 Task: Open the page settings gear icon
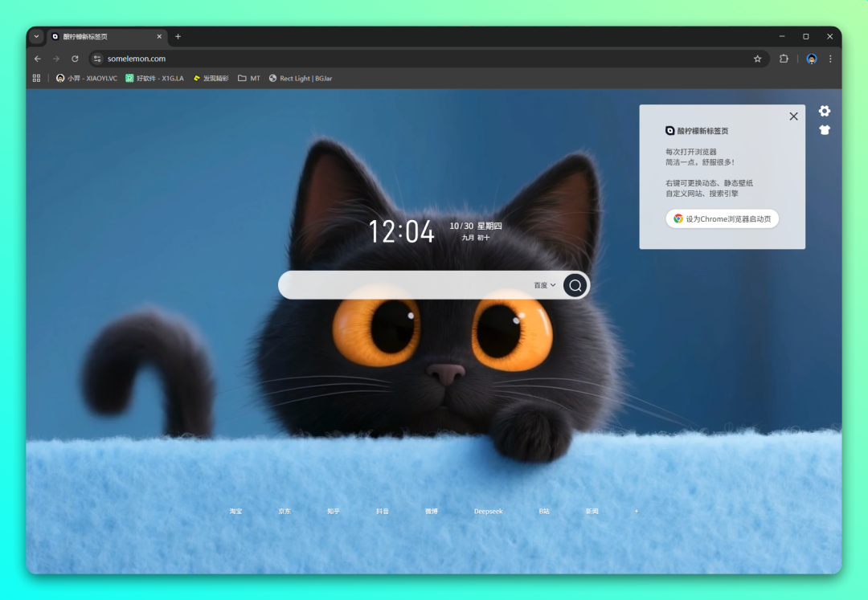(x=824, y=111)
